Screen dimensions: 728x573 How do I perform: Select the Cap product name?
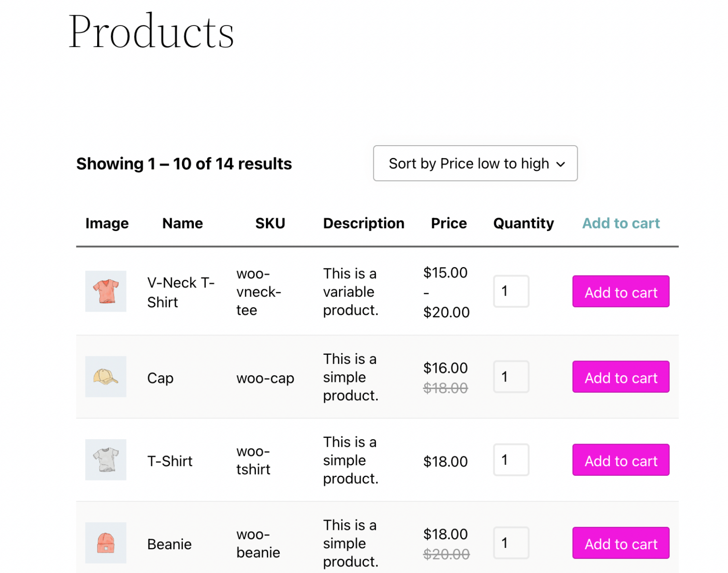(160, 378)
